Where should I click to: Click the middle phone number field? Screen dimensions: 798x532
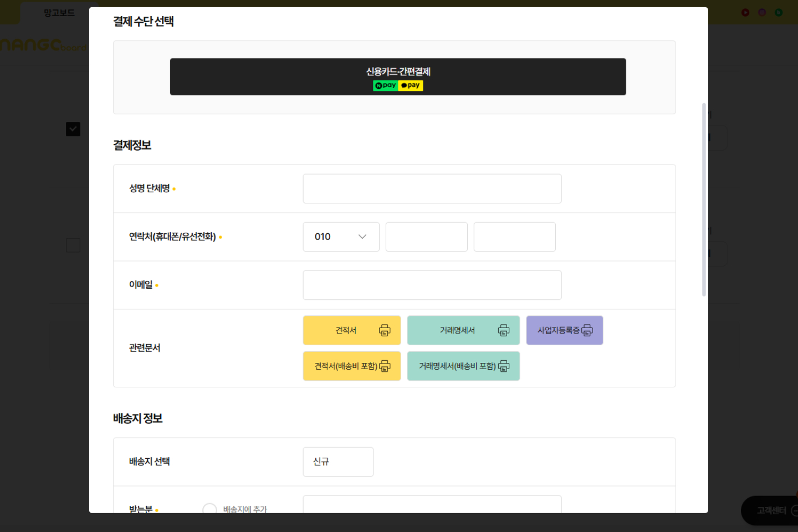click(x=426, y=237)
